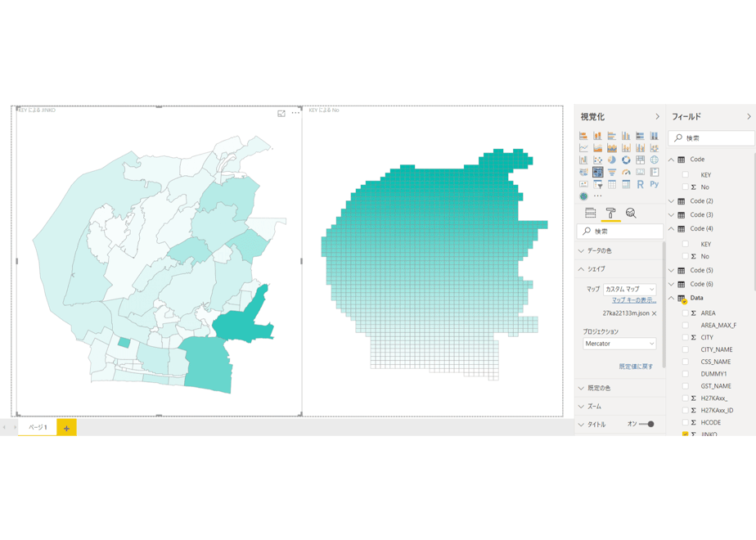Check No field under Code (4) table
The width and height of the screenshot is (756, 540).
click(x=685, y=257)
